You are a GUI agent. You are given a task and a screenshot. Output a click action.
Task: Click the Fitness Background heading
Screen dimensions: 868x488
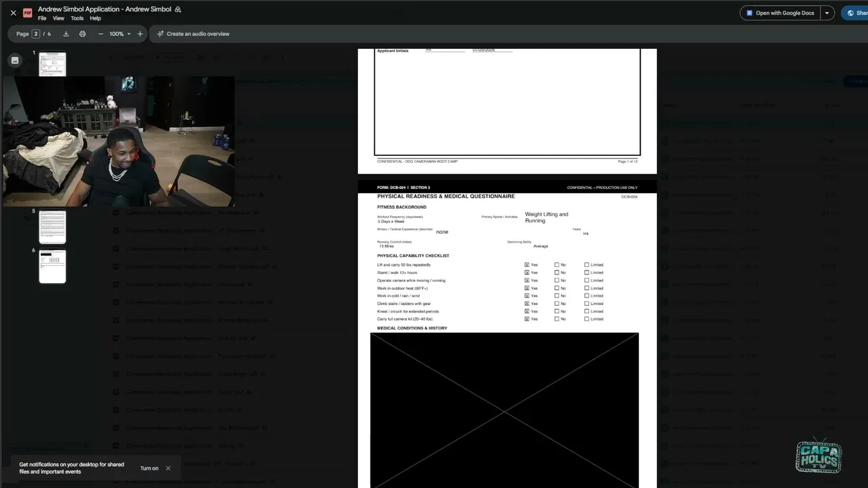tap(401, 207)
